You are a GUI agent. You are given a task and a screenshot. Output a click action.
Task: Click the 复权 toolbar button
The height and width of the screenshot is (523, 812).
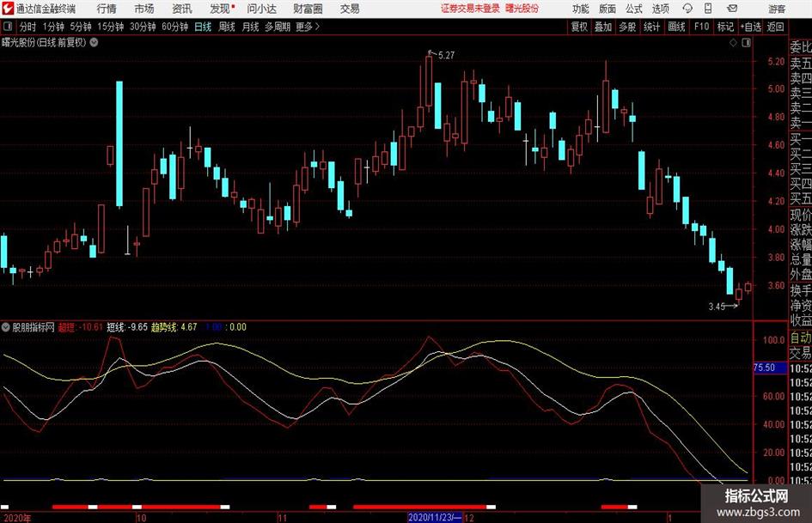[x=579, y=27]
